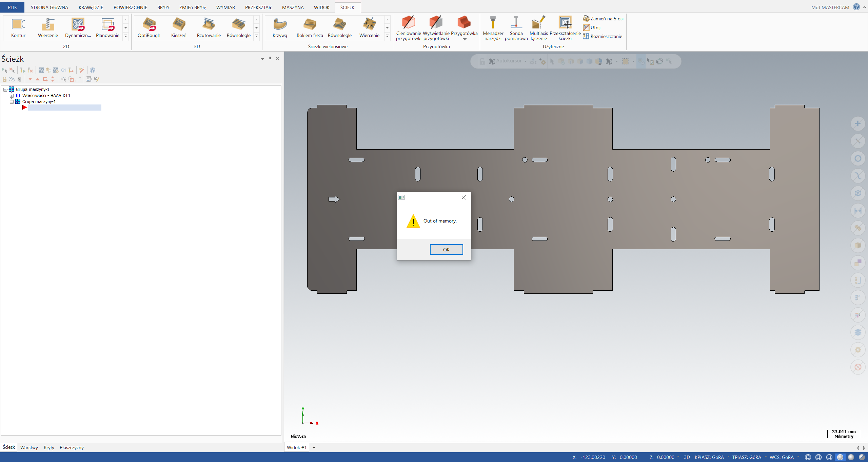Enable wireframe globe display in status bar
This screenshot has width=868, height=462.
[808, 457]
